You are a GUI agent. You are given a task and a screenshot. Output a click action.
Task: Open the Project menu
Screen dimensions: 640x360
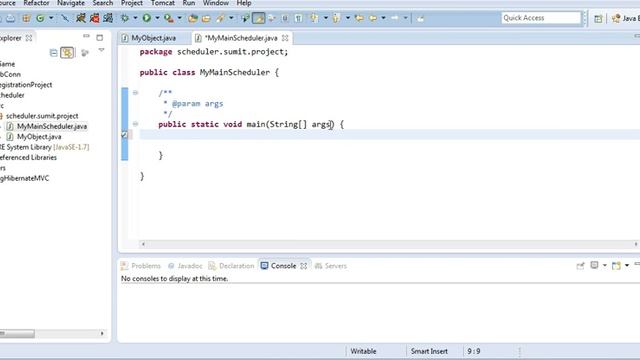click(132, 3)
